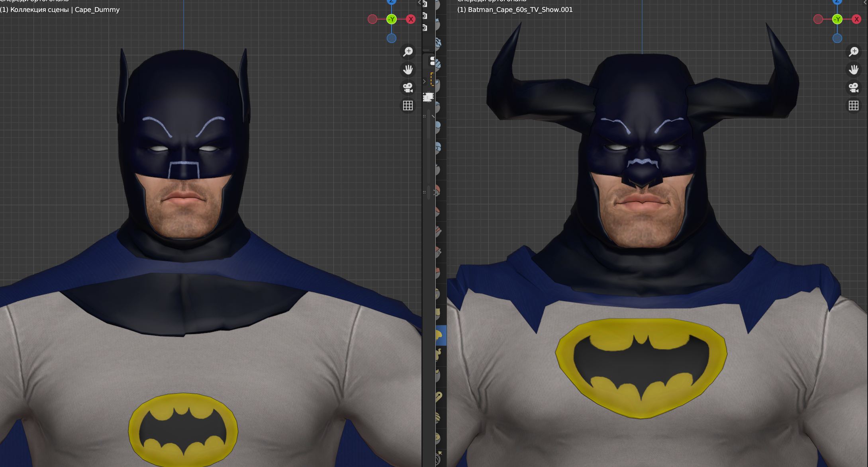This screenshot has height=467, width=868.
Task: Click zoom magnifier in left viewport
Action: (408, 51)
